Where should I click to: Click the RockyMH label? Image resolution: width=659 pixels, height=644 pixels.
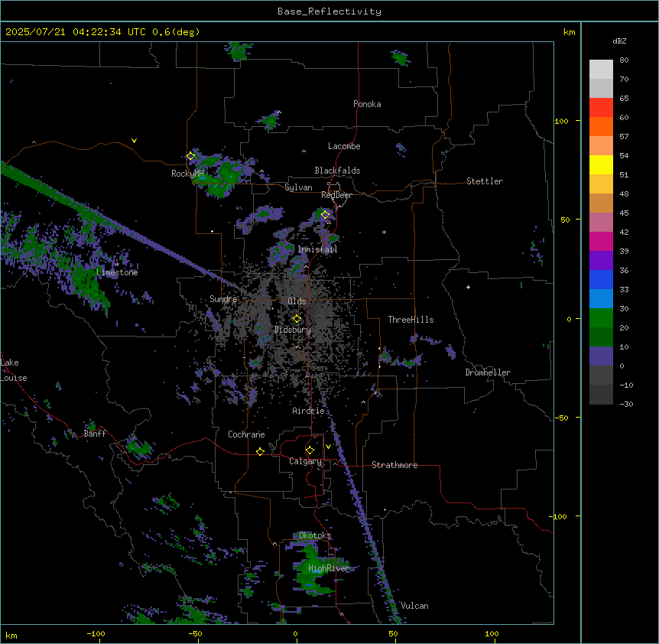point(187,174)
